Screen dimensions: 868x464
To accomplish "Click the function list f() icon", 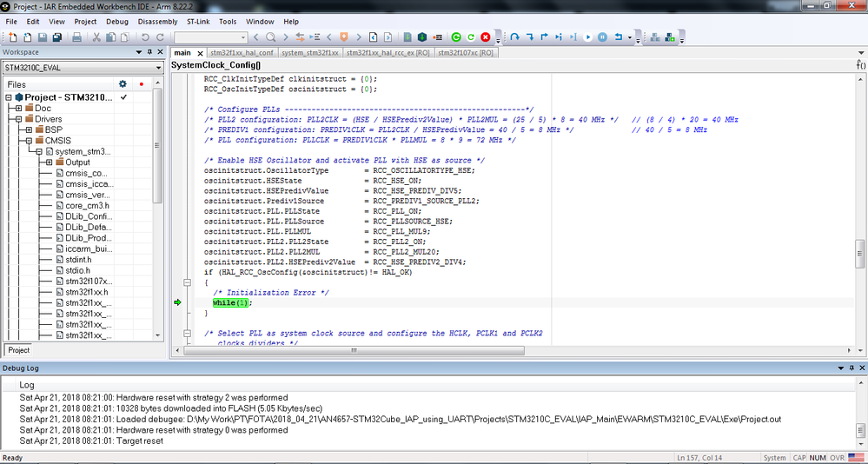I will pyautogui.click(x=861, y=65).
